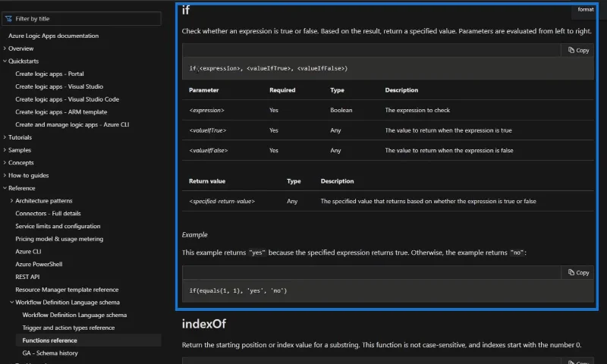Click the Return value column header

tap(207, 181)
